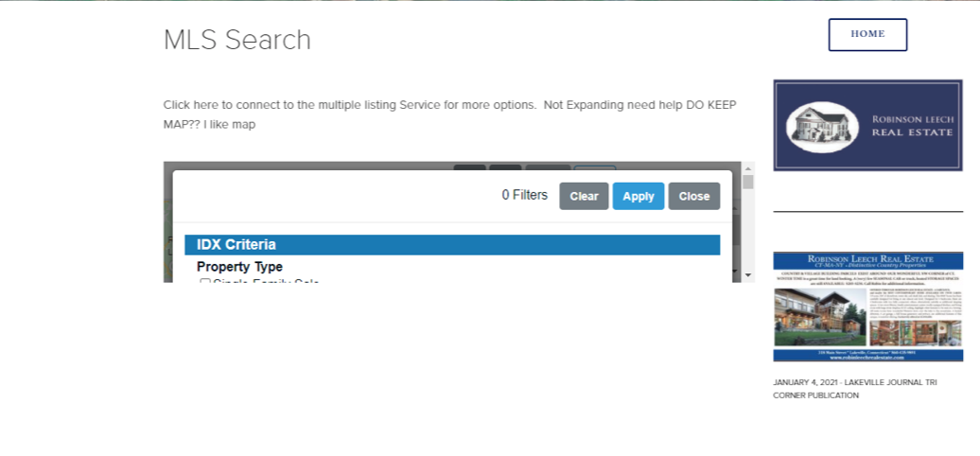Click the Property Type label

tap(239, 267)
